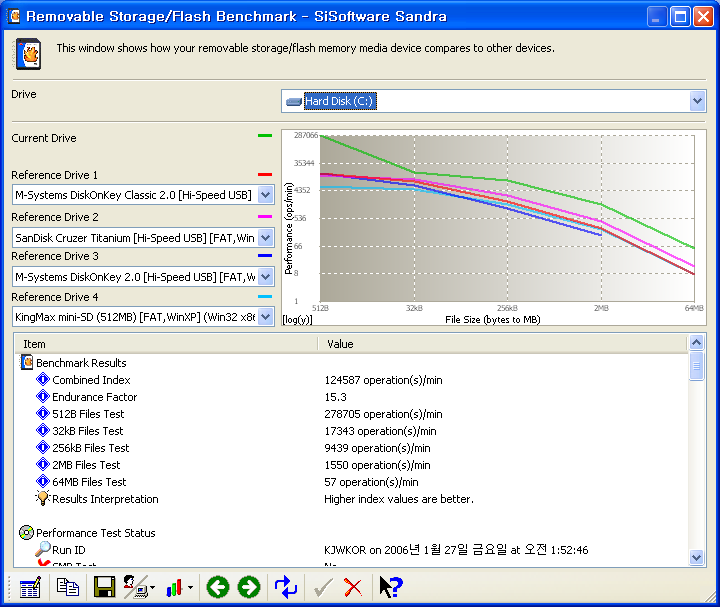
Task: Expand the Reference Drive 1 dropdown
Action: (265, 195)
